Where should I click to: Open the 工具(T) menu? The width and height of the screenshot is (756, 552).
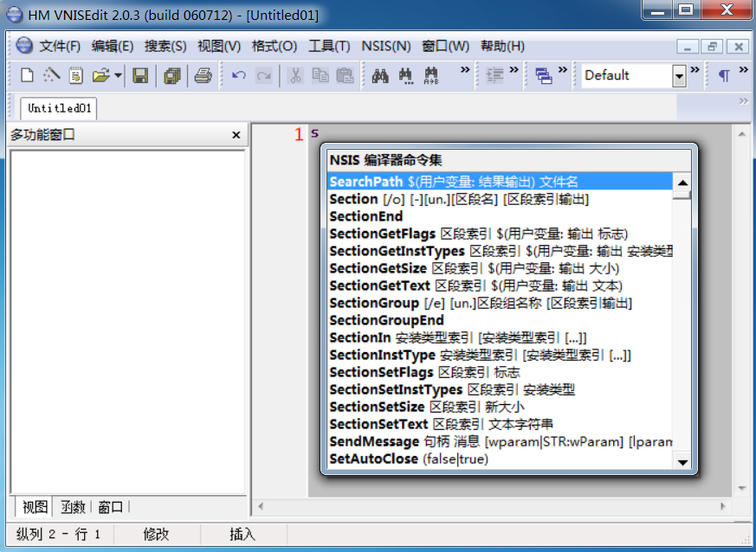(329, 46)
